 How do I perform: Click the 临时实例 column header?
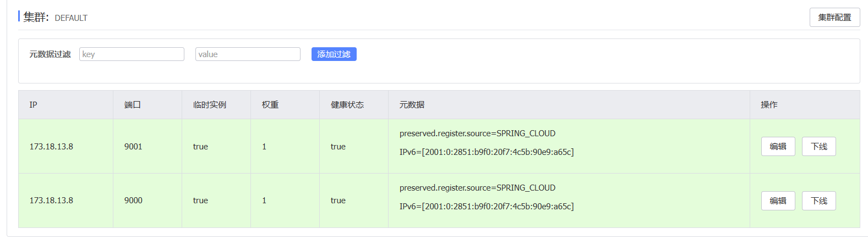coord(210,105)
